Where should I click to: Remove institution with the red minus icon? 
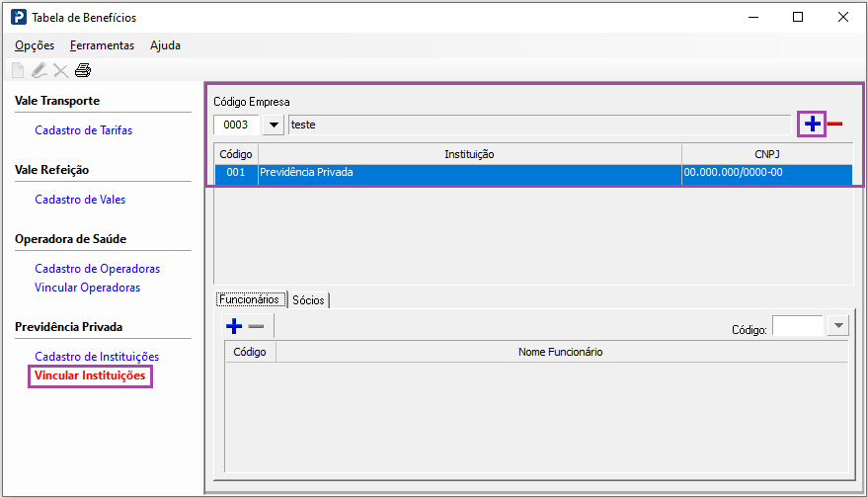834,124
